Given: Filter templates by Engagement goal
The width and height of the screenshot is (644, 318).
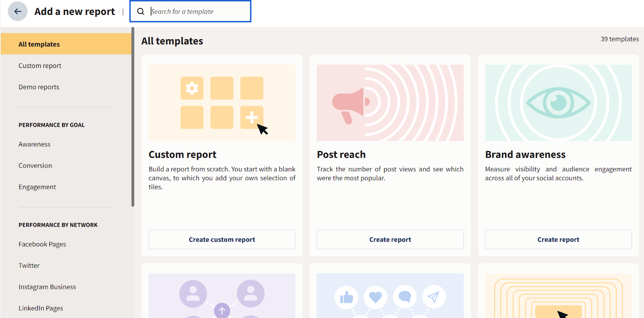Looking at the screenshot, I should [37, 187].
